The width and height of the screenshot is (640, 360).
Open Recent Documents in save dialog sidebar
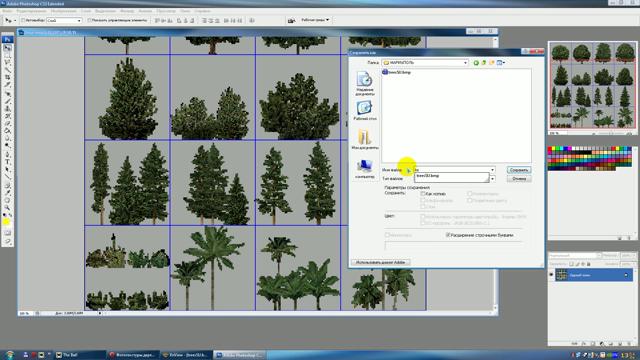coord(364,84)
